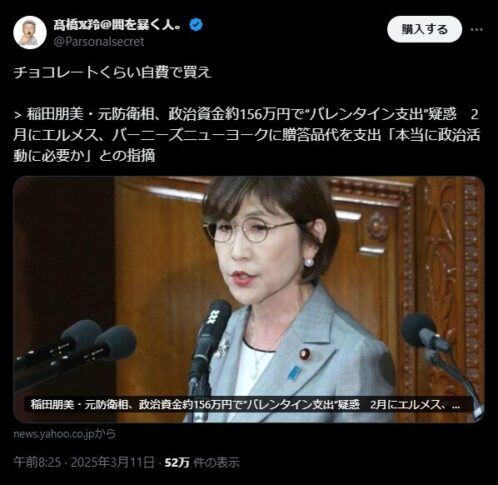This screenshot has width=498, height=485.
Task: Open the Yahoo news article preview image
Action: (249, 299)
